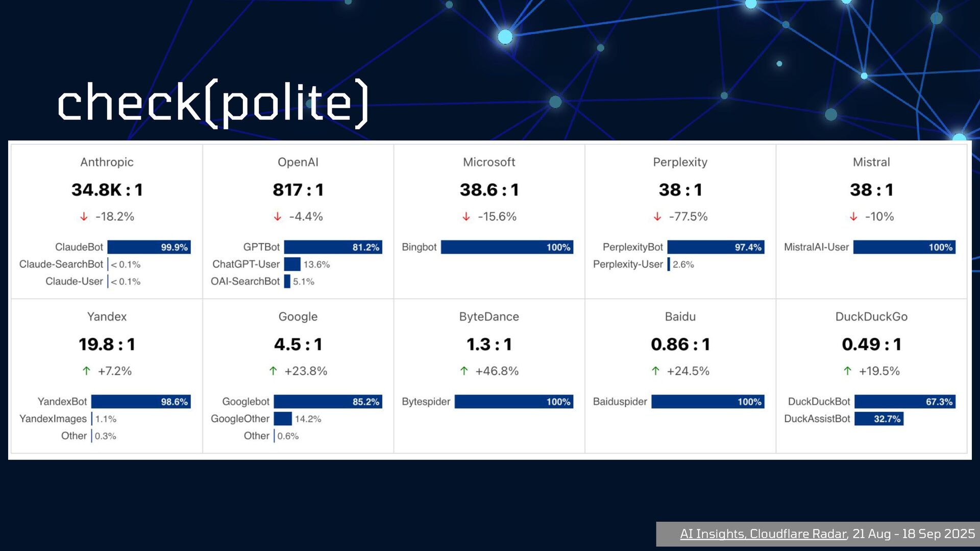The image size is (980, 551).
Task: Click the Perplexity card title
Action: click(x=680, y=162)
